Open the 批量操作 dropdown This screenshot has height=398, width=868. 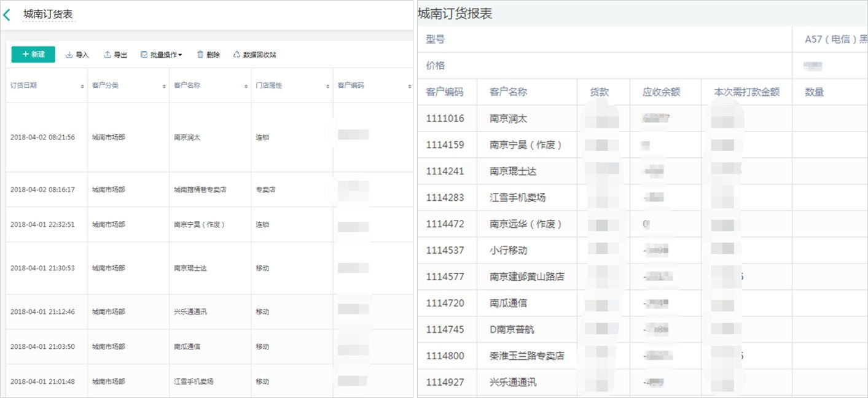pos(162,55)
